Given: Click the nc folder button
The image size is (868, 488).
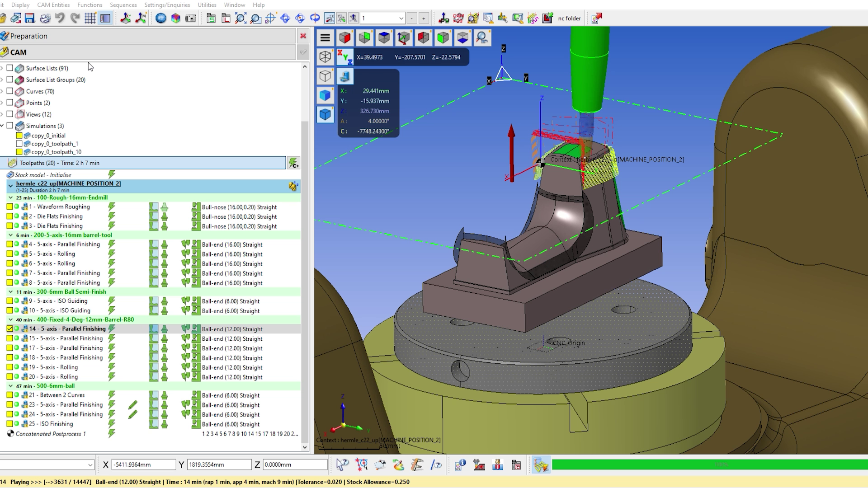Looking at the screenshot, I should [x=569, y=19].
